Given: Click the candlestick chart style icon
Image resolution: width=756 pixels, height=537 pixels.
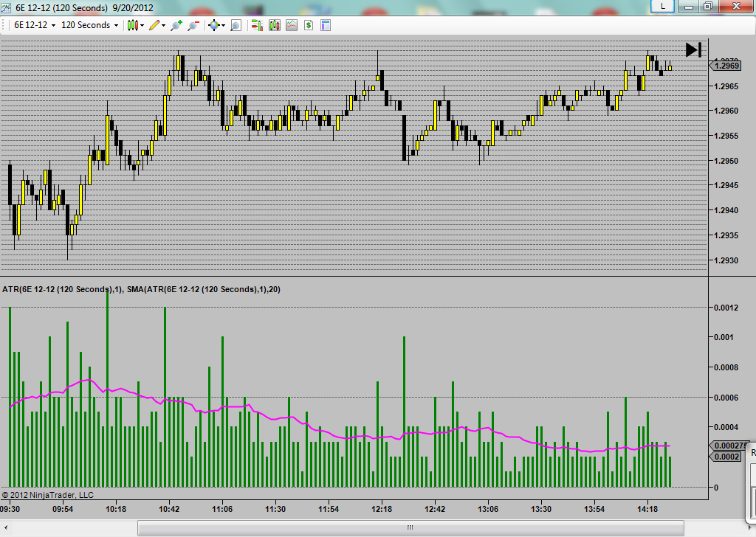Looking at the screenshot, I should coord(133,25).
